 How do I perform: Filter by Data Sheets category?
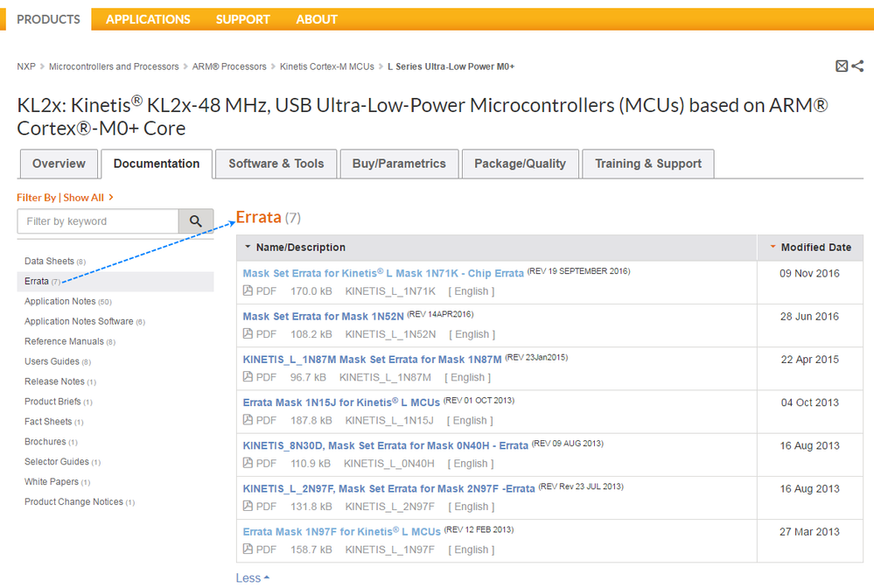(54, 261)
